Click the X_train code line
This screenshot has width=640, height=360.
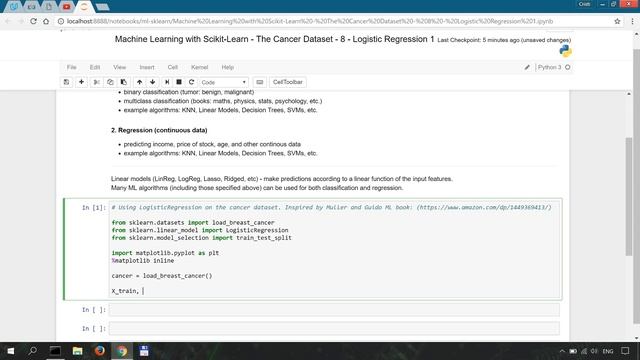click(x=125, y=291)
